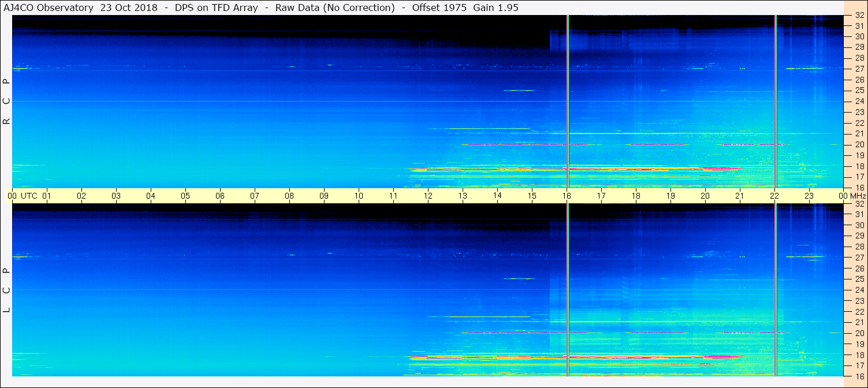This screenshot has height=388, width=868.
Task: Click the vertical marker line at 16 UTC in LCP
Action: pyautogui.click(x=568, y=290)
